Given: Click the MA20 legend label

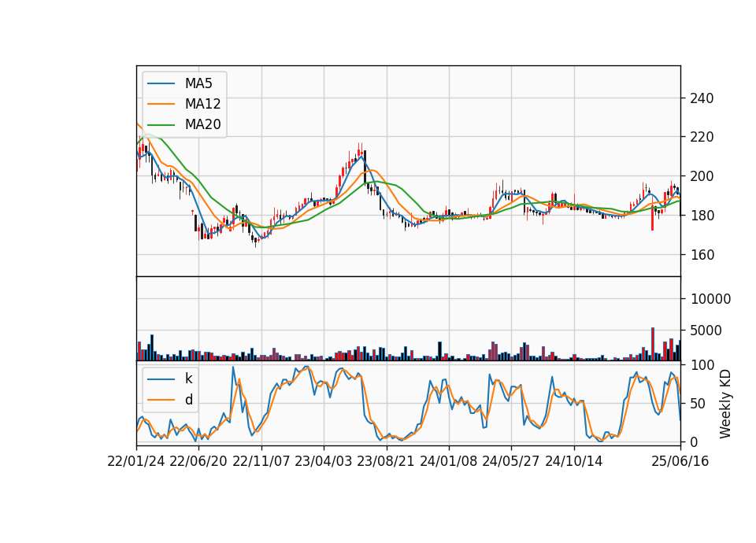Looking at the screenshot, I should [202, 124].
